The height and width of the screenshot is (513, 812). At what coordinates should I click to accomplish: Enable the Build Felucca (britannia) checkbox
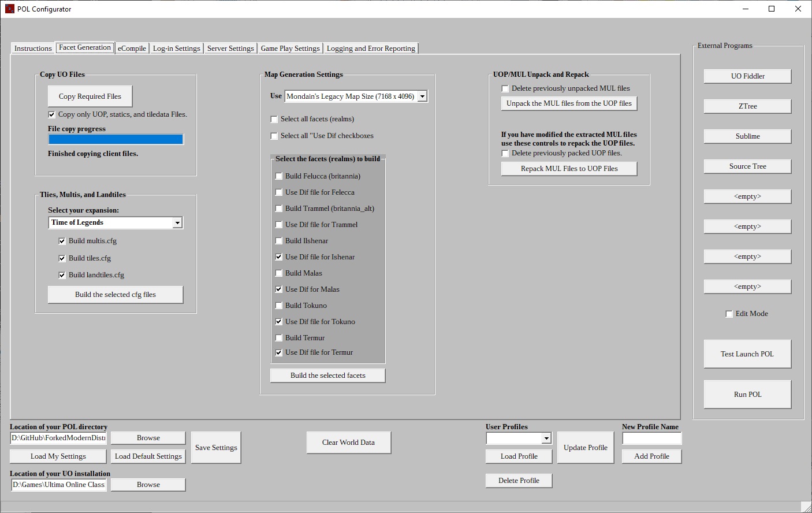pos(279,176)
